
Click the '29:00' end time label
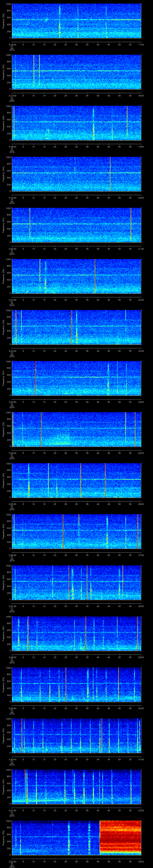point(141,657)
